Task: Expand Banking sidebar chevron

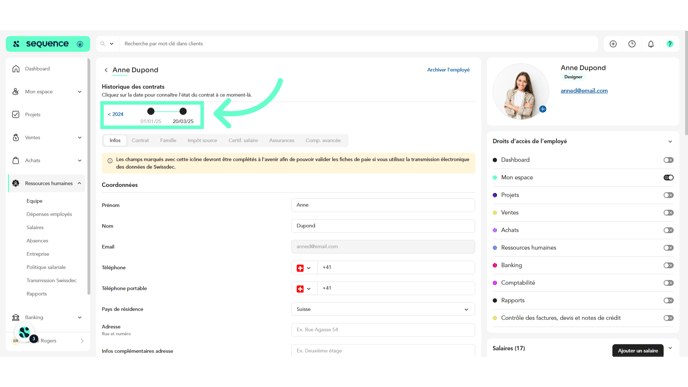Action: [79, 317]
